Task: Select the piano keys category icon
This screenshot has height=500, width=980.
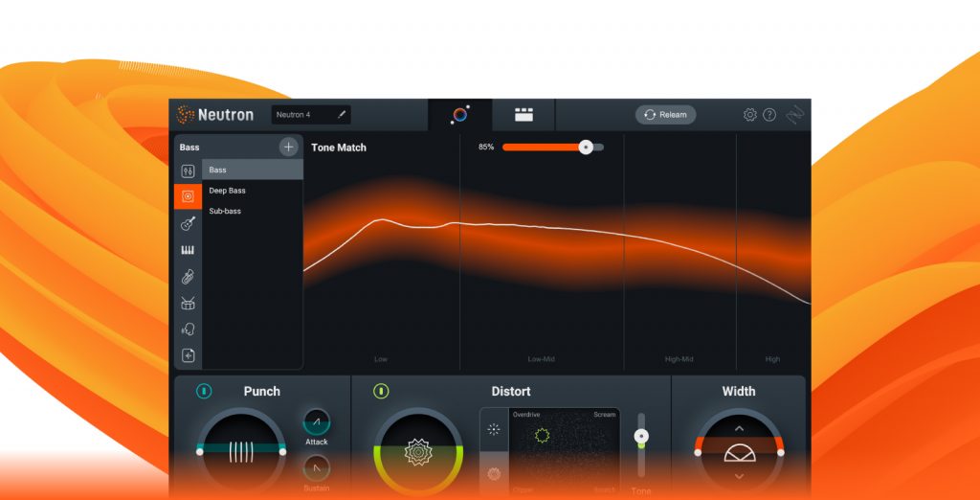Action: tap(188, 250)
